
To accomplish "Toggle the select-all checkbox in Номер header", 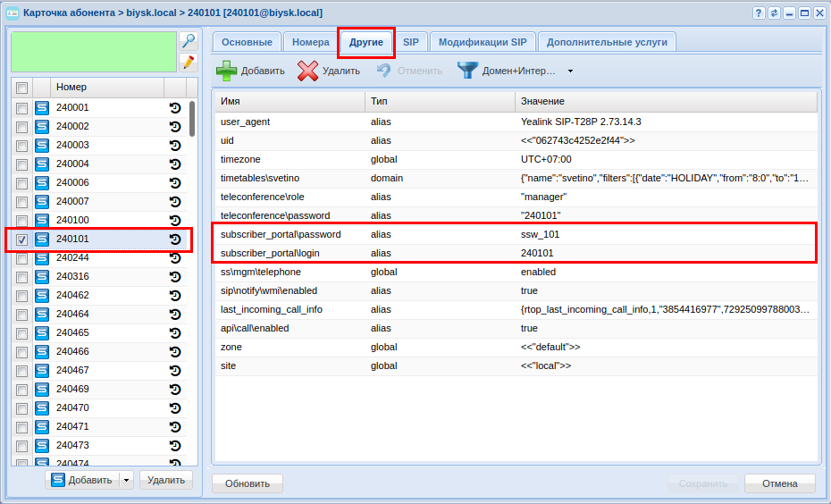I will (21, 88).
